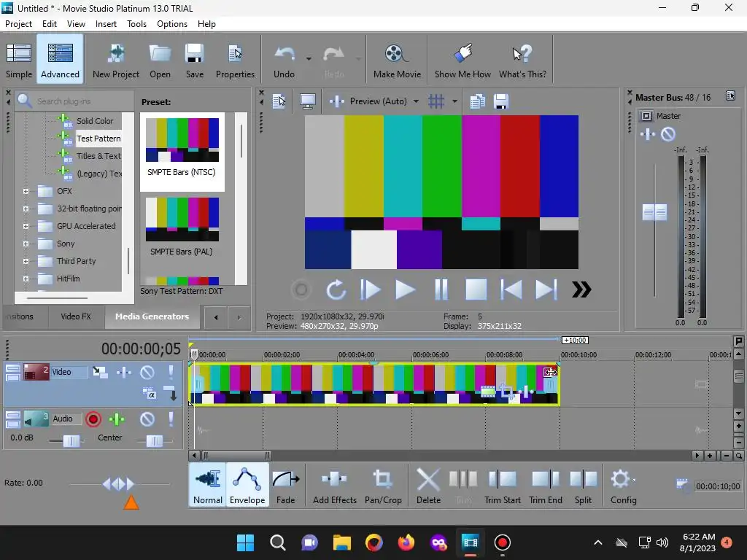Play from start in preview
Image resolution: width=747 pixels, height=560 pixels.
click(x=370, y=289)
